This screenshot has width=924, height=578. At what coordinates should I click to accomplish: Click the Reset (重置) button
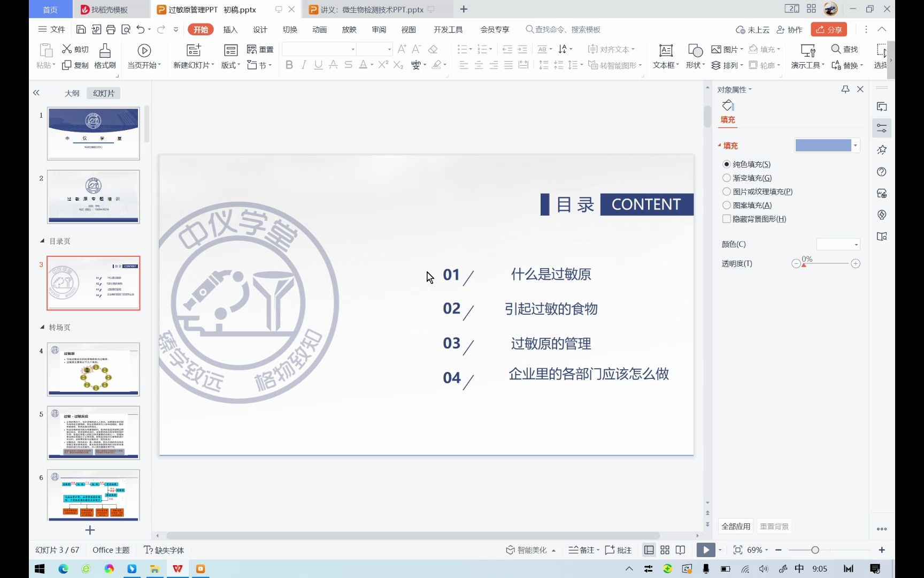[260, 49]
